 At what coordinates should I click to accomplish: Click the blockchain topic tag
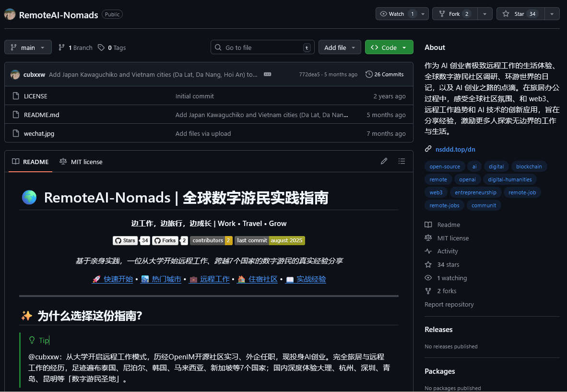pos(529,166)
